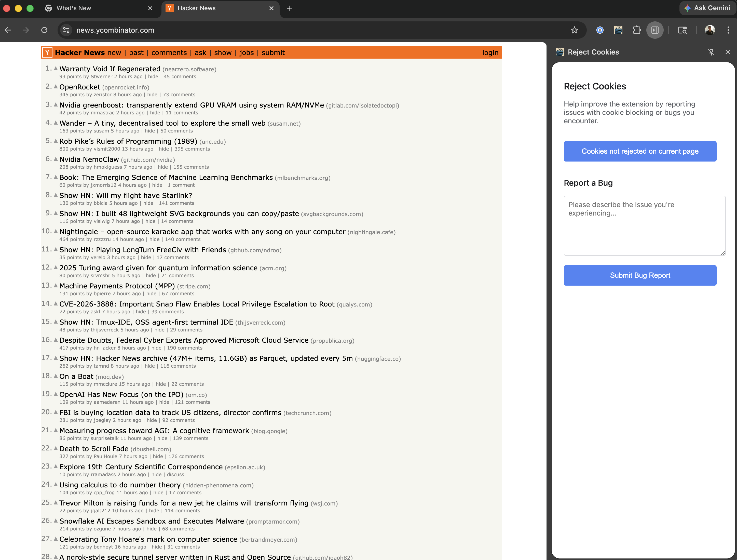The image size is (737, 560).
Task: Hide the OpenRocket story
Action: 152,95
